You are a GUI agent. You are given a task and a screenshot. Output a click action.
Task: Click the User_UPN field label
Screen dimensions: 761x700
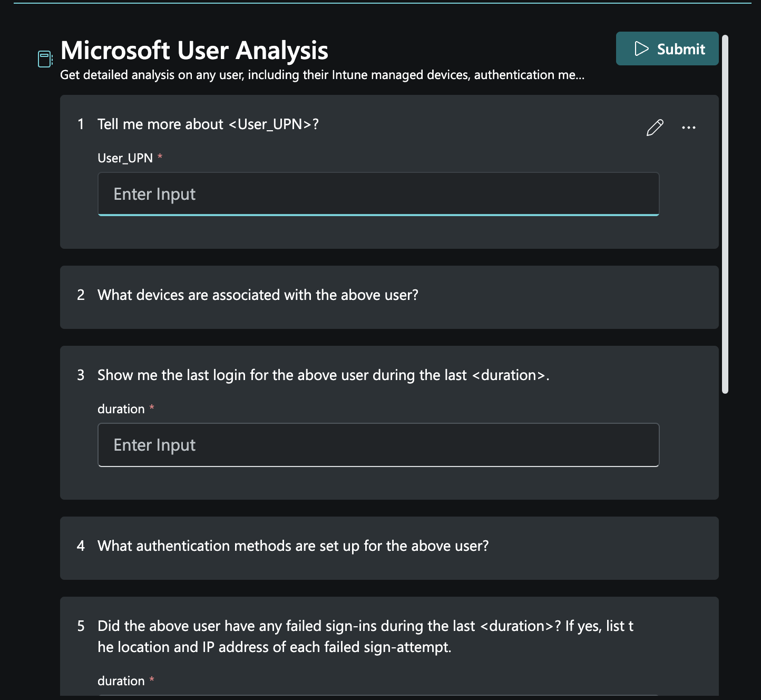pos(125,158)
